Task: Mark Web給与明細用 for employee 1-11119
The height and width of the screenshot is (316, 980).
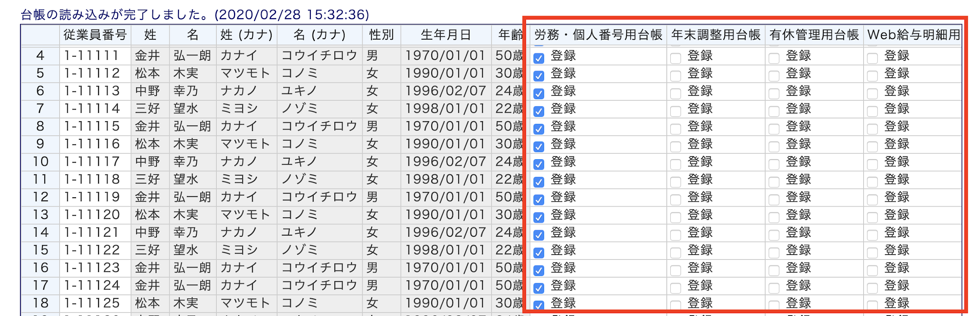Action: tap(872, 200)
